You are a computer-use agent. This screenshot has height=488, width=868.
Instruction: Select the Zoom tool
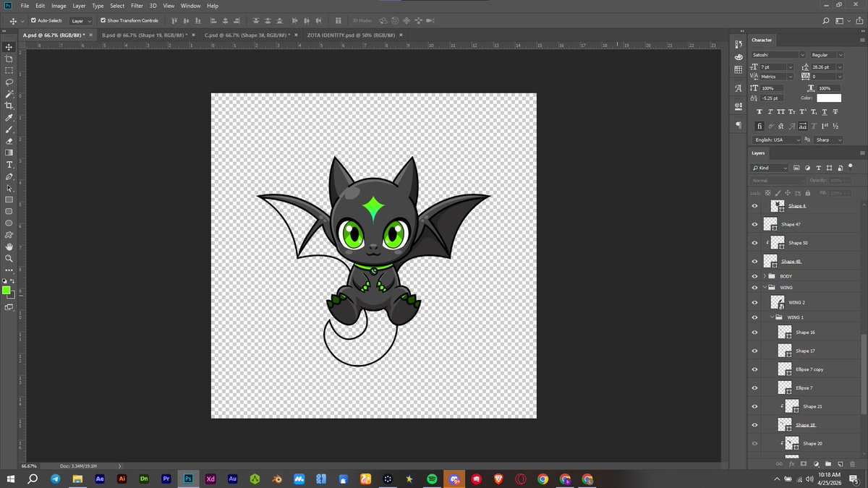point(9,258)
